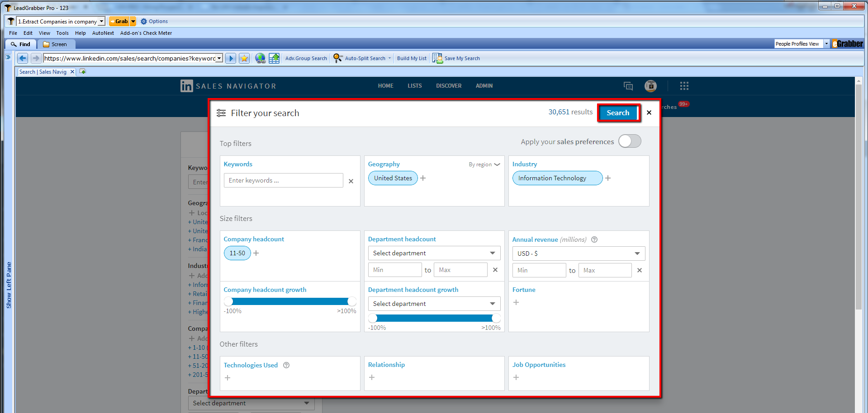Toggle Apply your sales preferences switch

(630, 141)
